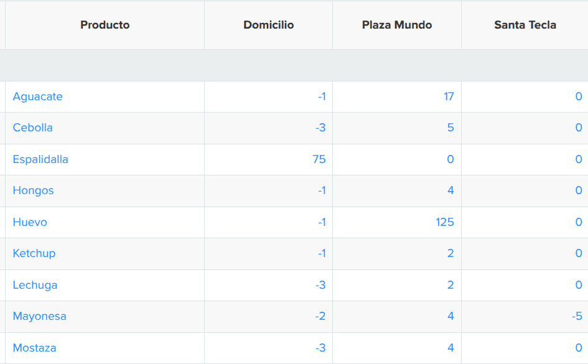Open the Espalidalla product link

pyautogui.click(x=40, y=159)
